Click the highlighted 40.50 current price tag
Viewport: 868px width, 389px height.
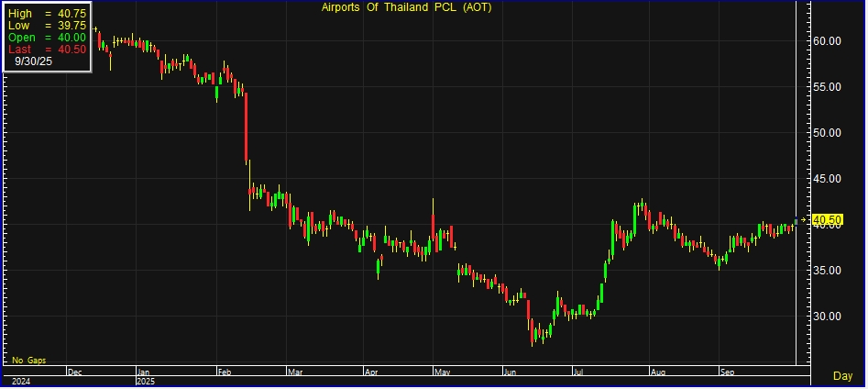click(x=827, y=220)
